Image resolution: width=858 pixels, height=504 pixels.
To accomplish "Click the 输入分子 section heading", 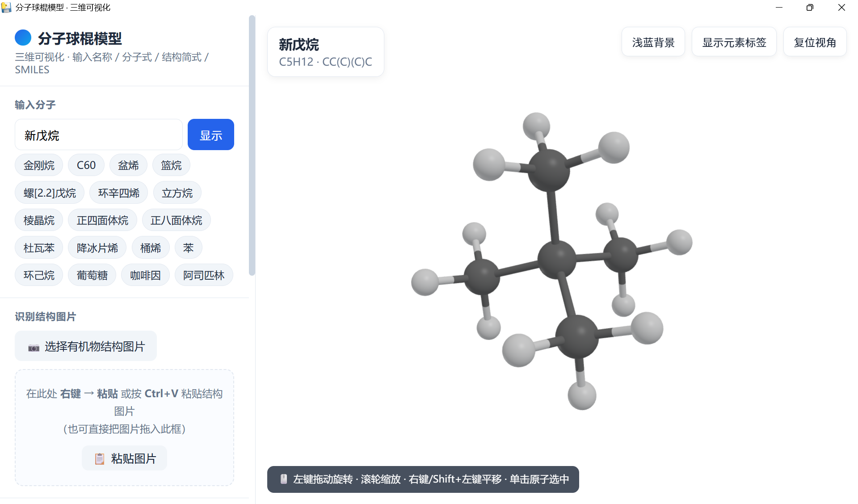I will click(35, 105).
